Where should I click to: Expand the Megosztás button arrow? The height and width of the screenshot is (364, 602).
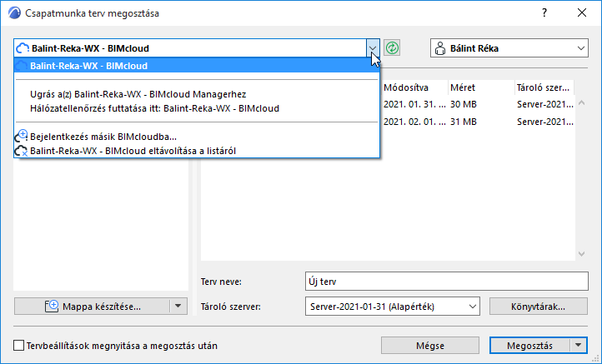pyautogui.click(x=578, y=345)
